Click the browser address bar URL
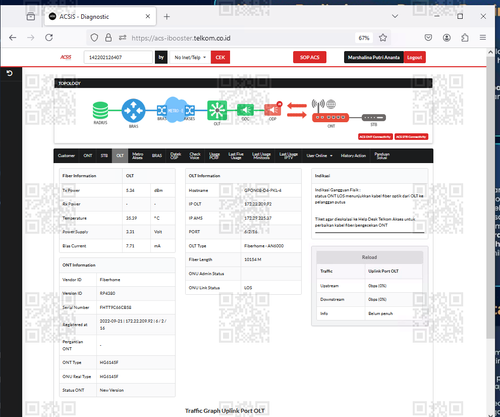Image resolution: width=500 pixels, height=417 pixels. pos(181,38)
